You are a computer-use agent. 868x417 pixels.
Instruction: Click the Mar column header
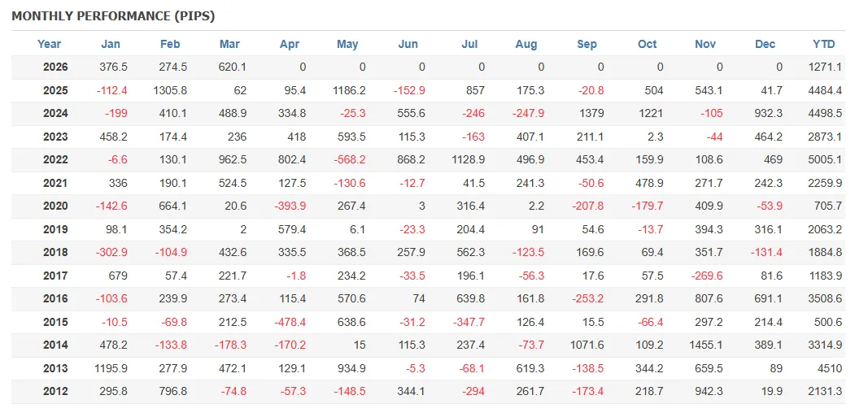(x=229, y=44)
